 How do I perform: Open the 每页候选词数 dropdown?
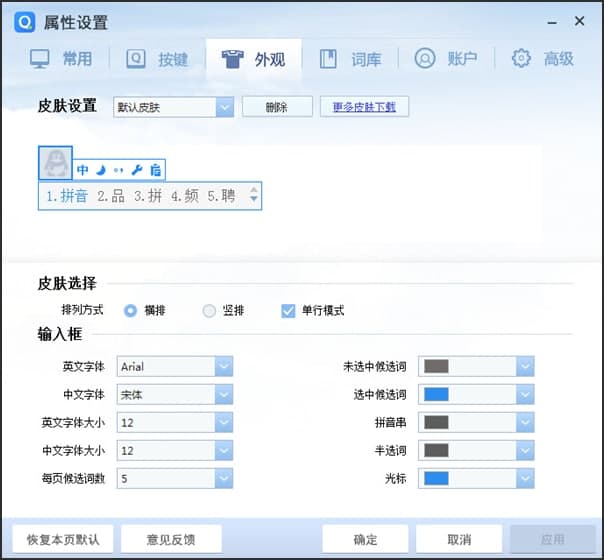pos(224,479)
